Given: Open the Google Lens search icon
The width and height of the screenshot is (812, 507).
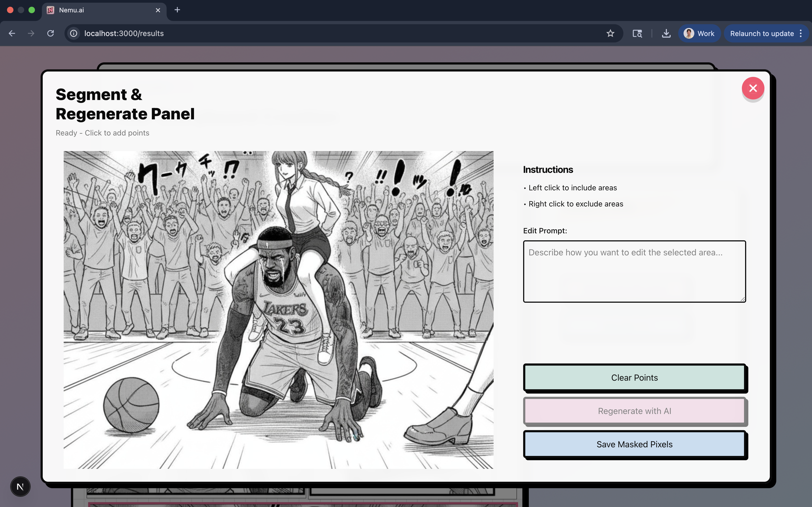Looking at the screenshot, I should [x=637, y=34].
